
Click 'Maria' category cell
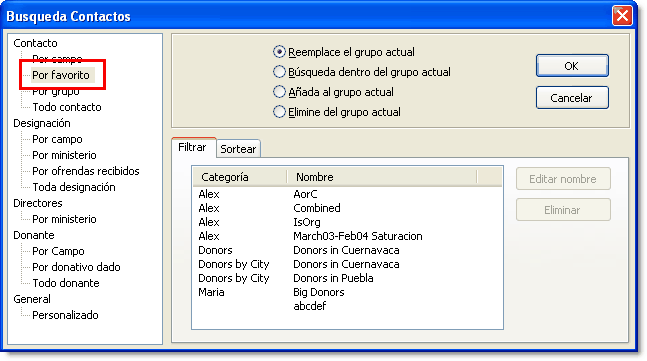click(x=211, y=292)
